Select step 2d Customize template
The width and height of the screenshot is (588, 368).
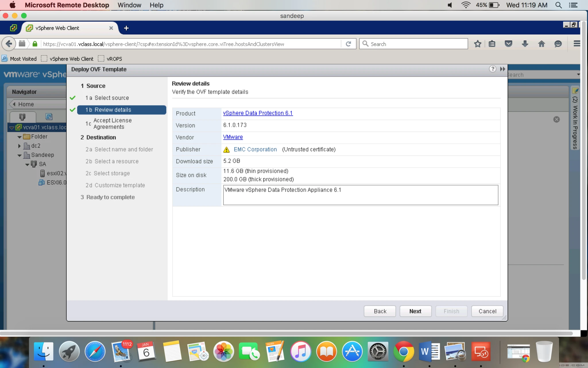(115, 185)
